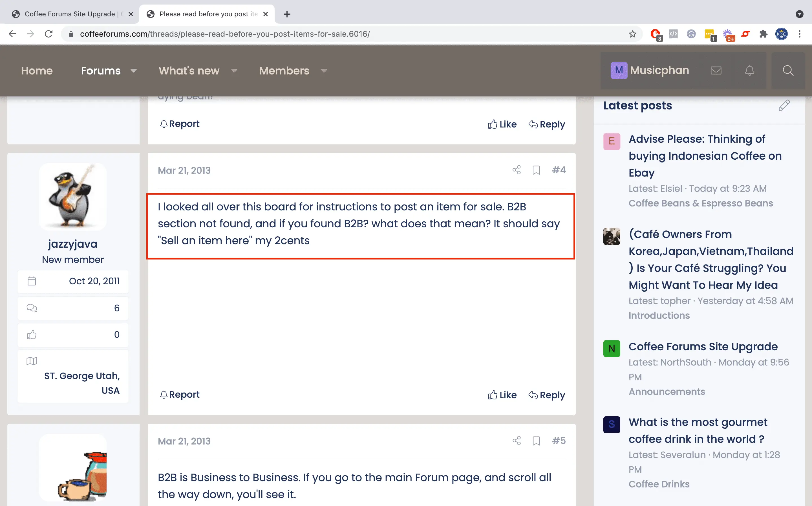This screenshot has height=506, width=812.
Task: Open the Chrome extensions puzzle icon
Action: [x=763, y=34]
